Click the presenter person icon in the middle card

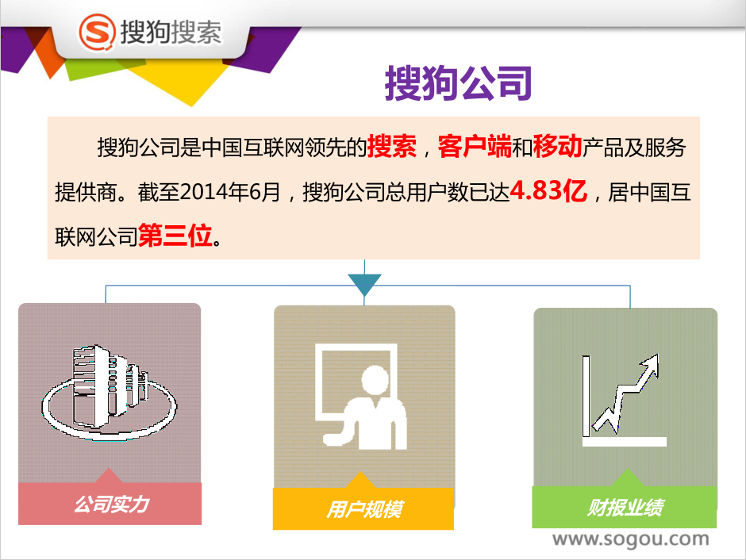361,397
